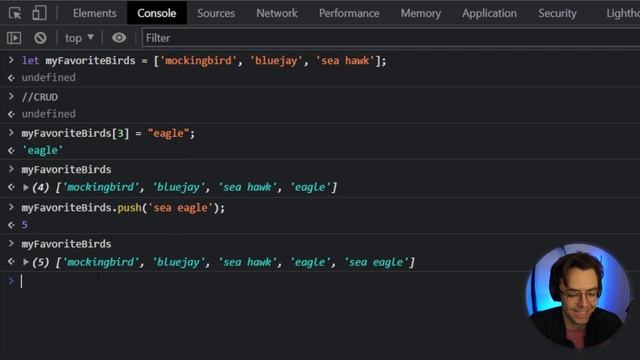
Task: Select the //CRUD comment line
Action: pyautogui.click(x=40, y=97)
